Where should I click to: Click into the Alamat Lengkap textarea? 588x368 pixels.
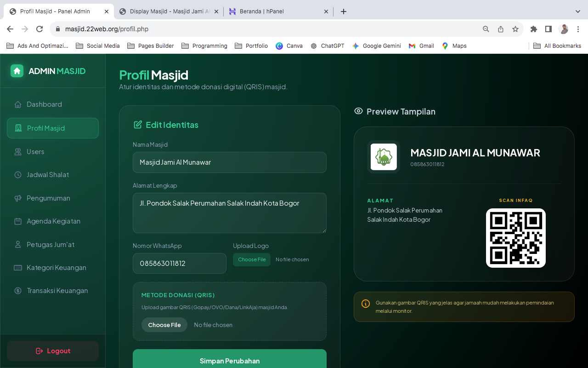[x=229, y=213]
